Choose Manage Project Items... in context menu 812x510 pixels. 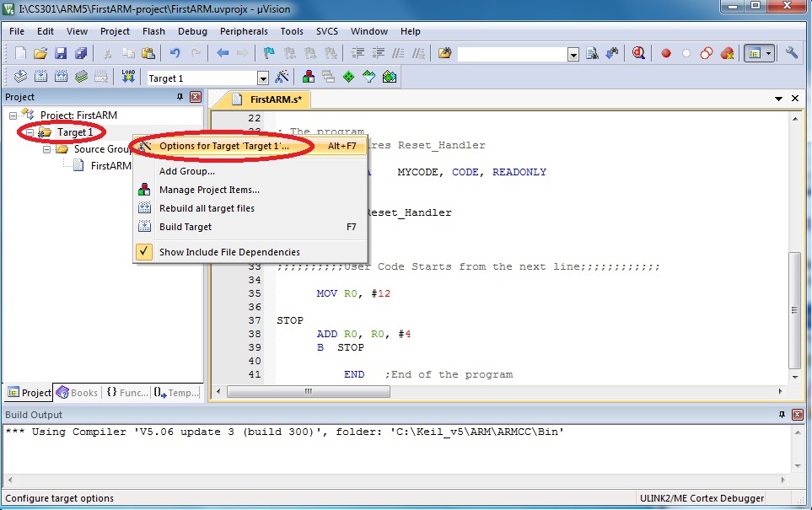pyautogui.click(x=250, y=190)
